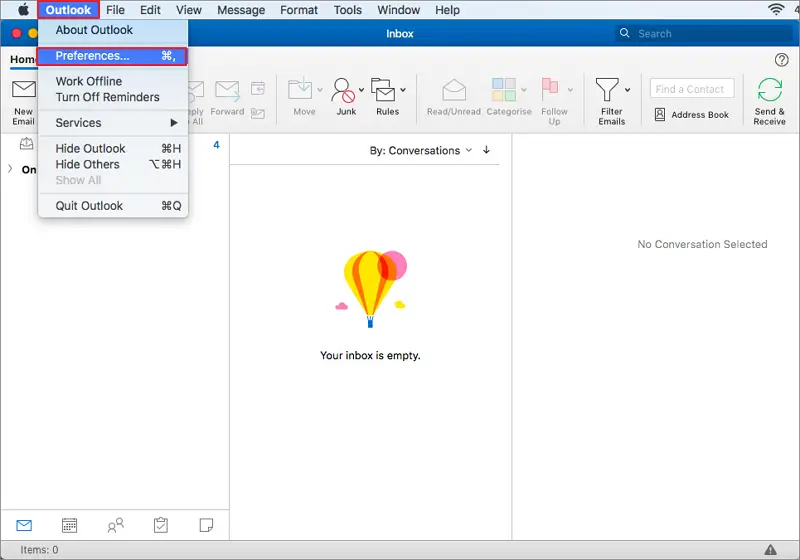This screenshot has height=560, width=800.
Task: Click the Rules icon
Action: coord(383,90)
